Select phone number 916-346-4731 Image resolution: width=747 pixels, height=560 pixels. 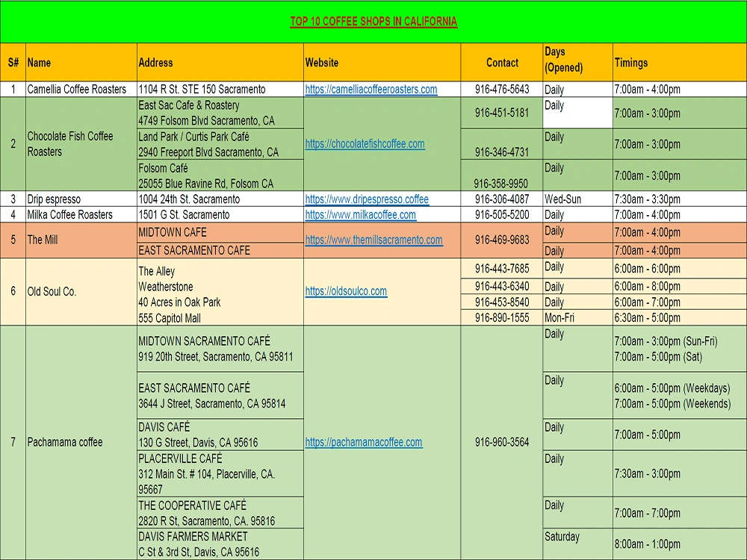[502, 144]
